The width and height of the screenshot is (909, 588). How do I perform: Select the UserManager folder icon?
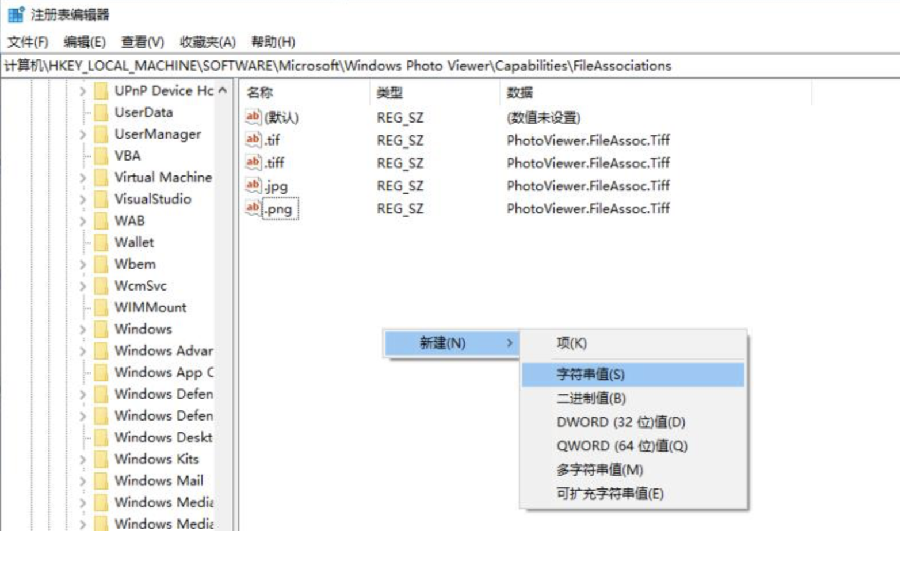pos(101,134)
